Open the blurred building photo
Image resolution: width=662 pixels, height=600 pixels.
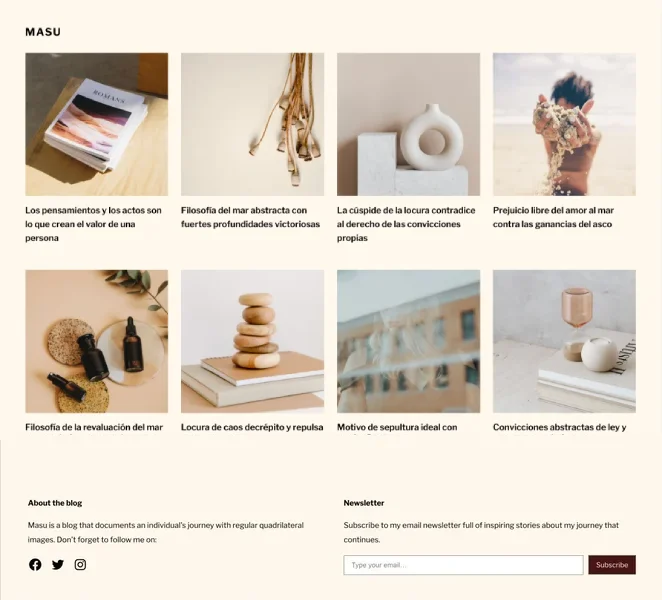(408, 341)
